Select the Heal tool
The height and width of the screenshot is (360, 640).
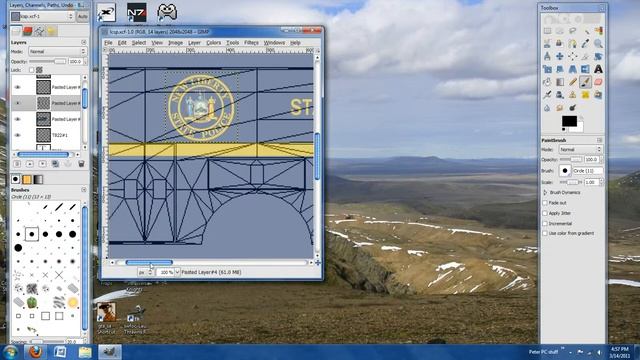pos(586,95)
